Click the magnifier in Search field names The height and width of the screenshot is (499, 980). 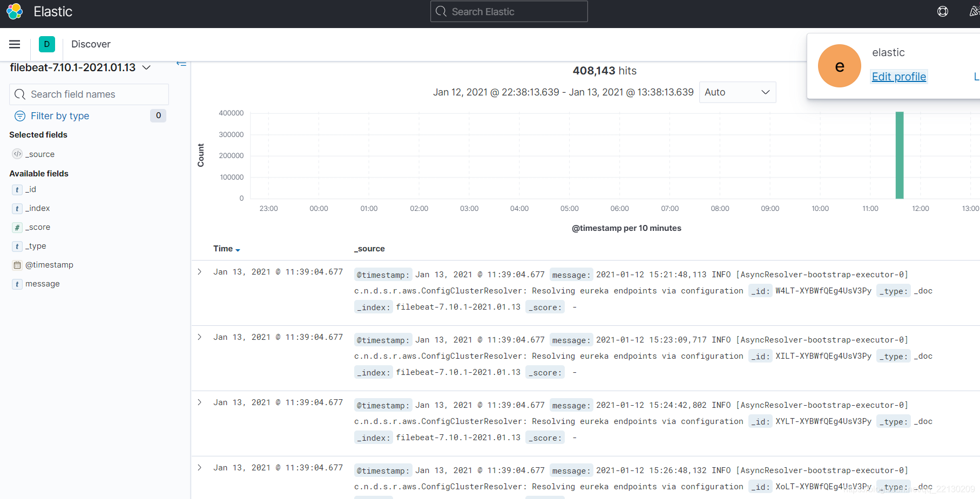(x=20, y=94)
